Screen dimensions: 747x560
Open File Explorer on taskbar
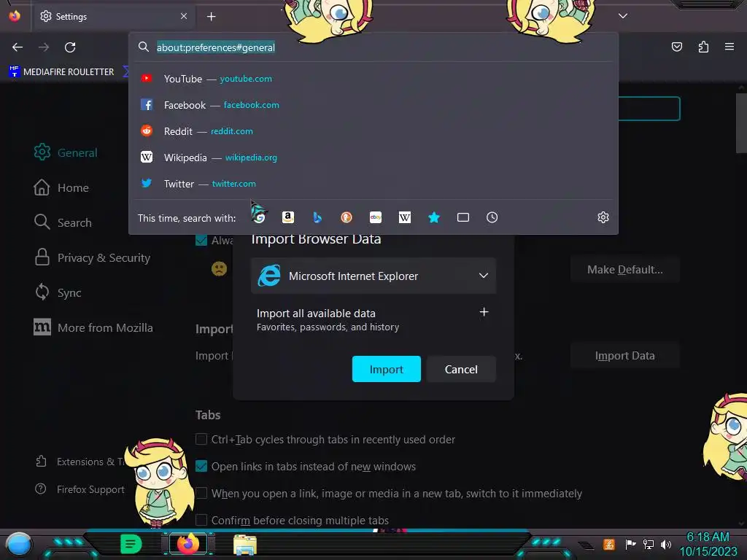245,545
